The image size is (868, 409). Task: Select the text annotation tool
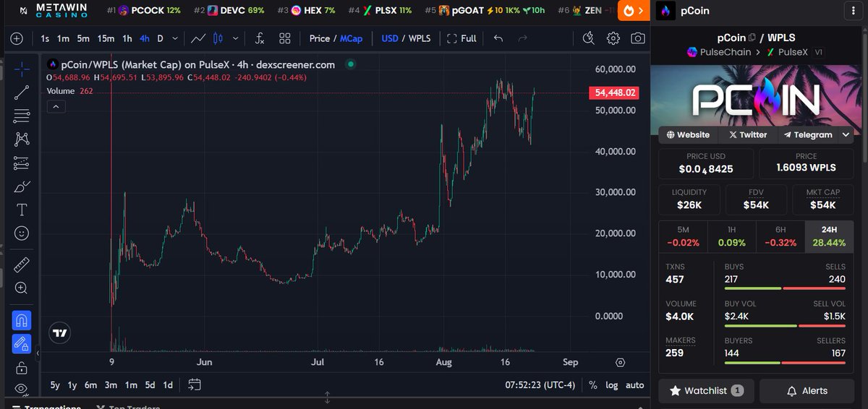point(22,210)
